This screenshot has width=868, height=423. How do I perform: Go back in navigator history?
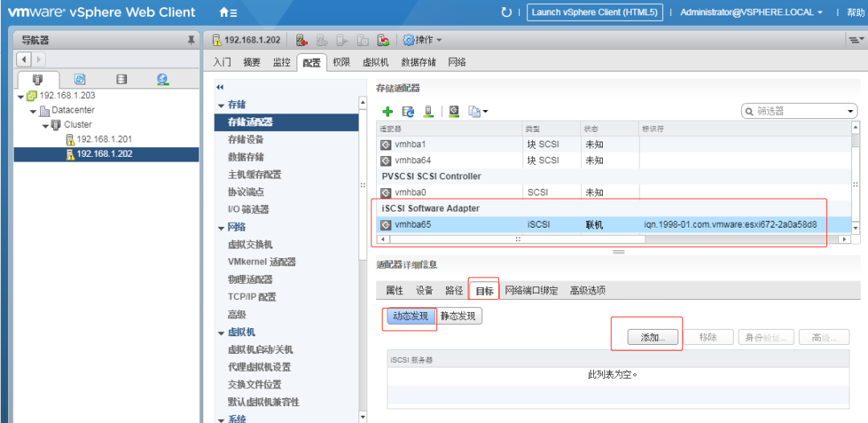25,59
